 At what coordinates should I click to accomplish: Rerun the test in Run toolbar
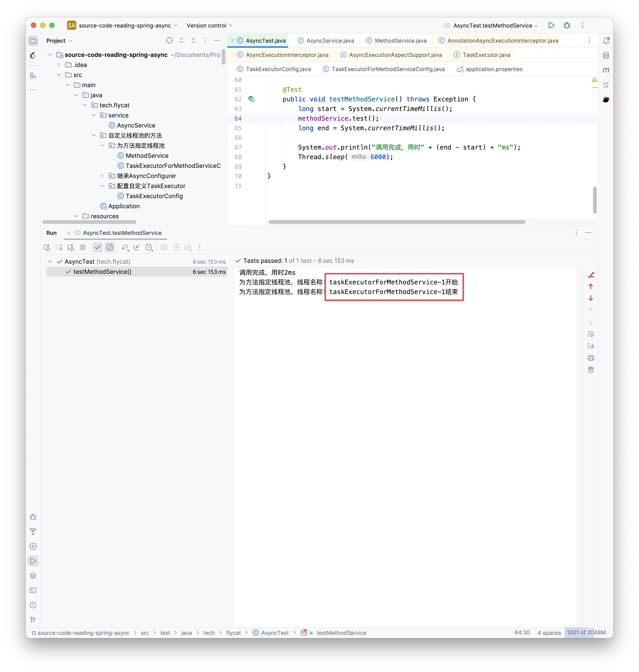click(x=47, y=247)
